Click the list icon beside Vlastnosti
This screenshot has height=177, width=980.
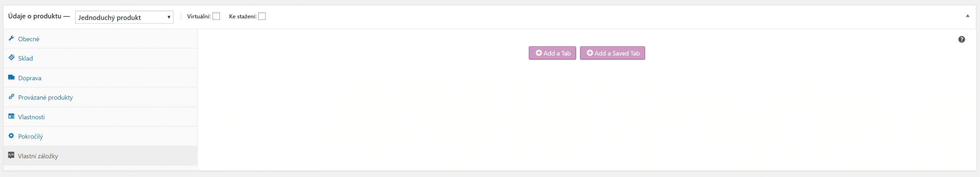[x=11, y=116]
